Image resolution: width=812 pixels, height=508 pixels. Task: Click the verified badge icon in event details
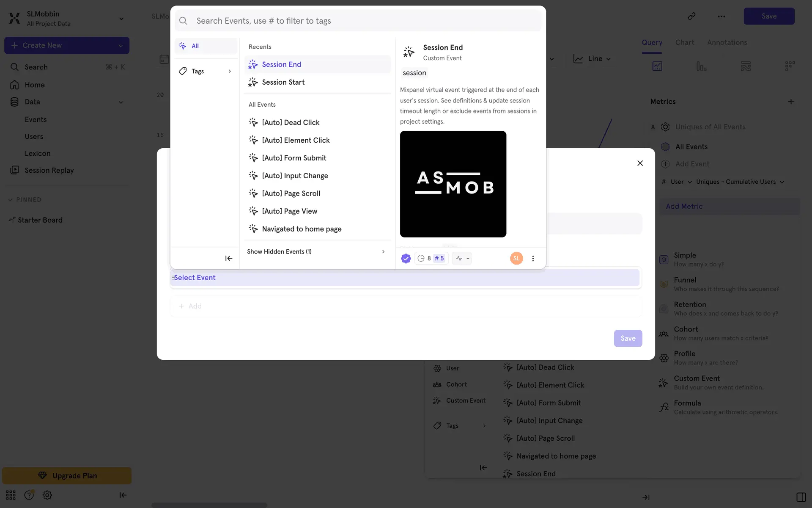406,258
